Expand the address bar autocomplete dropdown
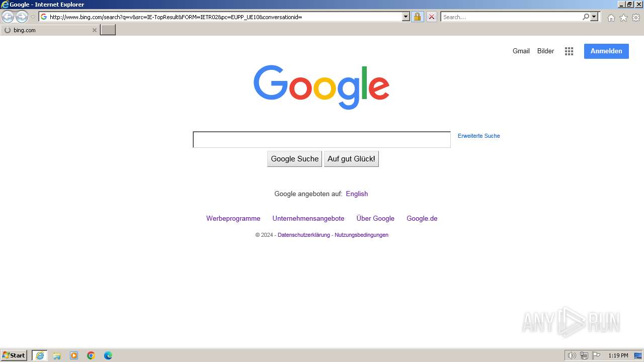The width and height of the screenshot is (644, 362). click(x=406, y=17)
